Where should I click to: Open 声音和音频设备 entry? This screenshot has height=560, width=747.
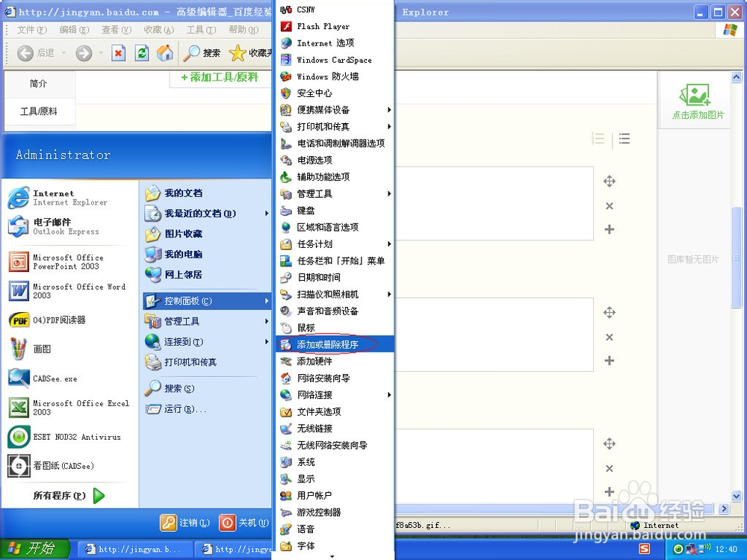pyautogui.click(x=335, y=311)
